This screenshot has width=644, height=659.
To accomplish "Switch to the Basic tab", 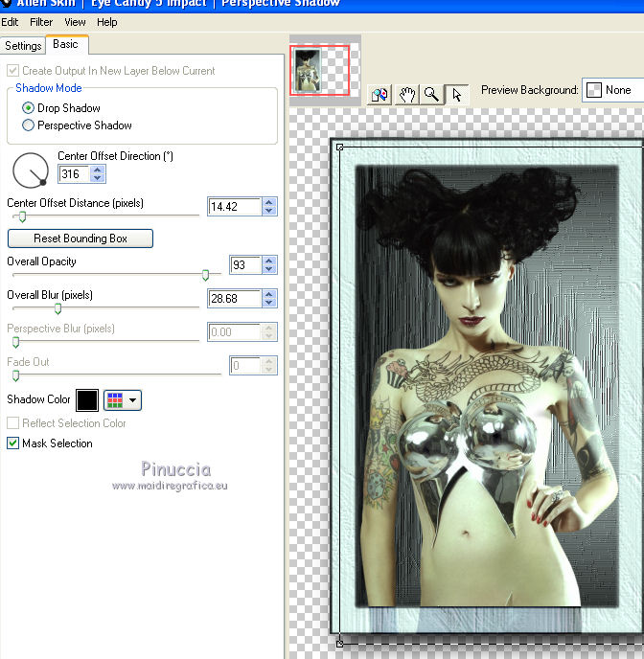I will 66,44.
